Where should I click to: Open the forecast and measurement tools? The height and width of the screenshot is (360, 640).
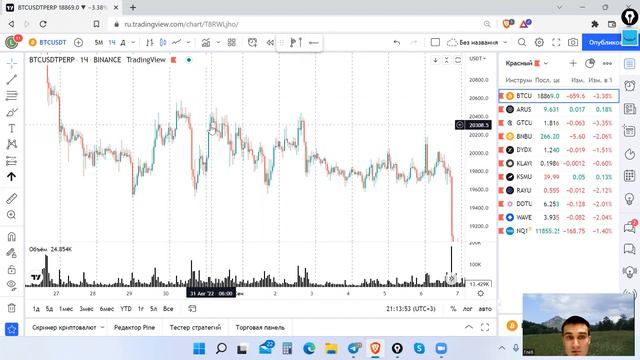click(11, 161)
